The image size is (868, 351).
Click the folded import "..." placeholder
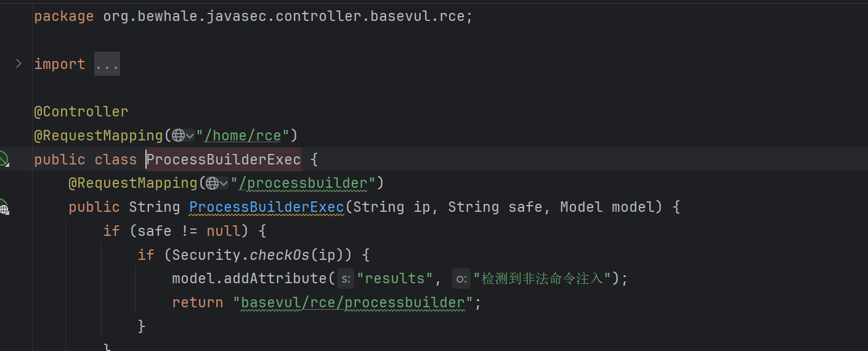coord(107,64)
